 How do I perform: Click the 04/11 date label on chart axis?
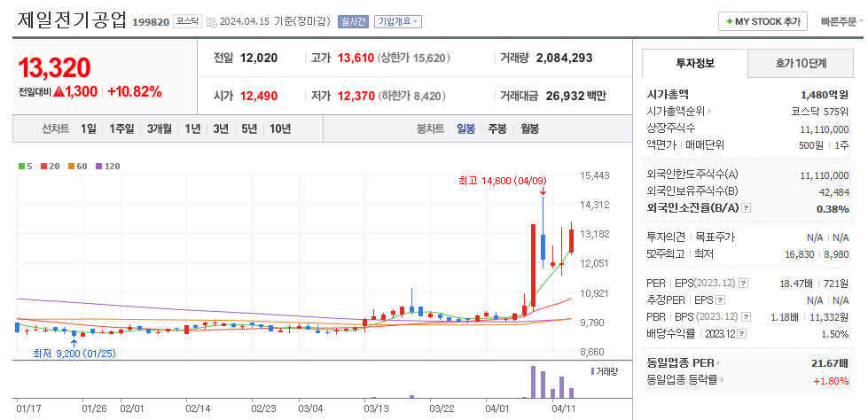point(564,409)
